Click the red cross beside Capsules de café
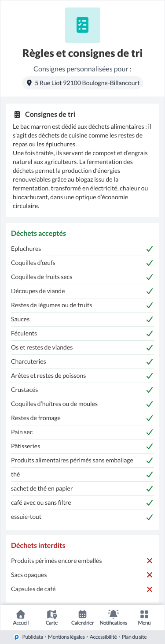This screenshot has width=165, height=644. click(x=150, y=589)
